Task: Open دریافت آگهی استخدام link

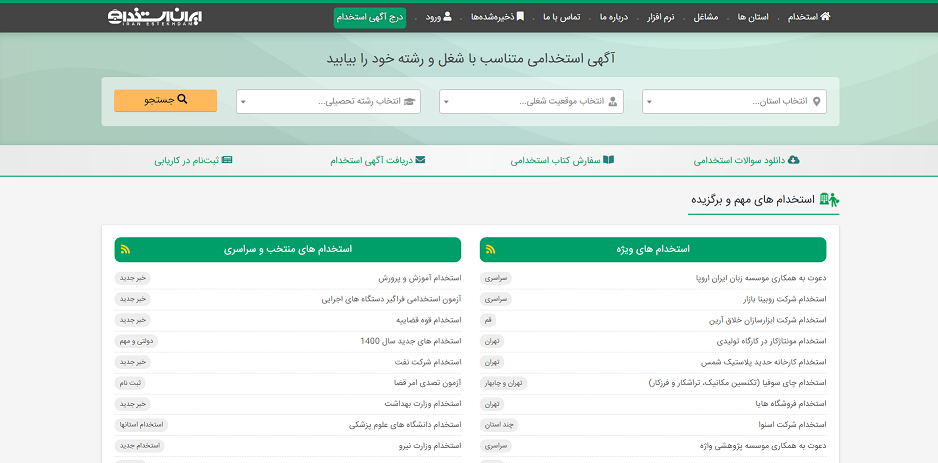Action: pyautogui.click(x=377, y=160)
